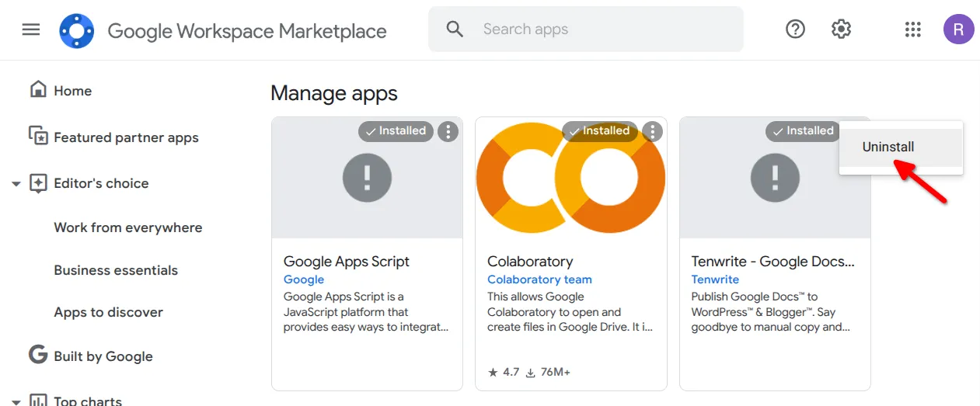Open the settings gear icon
This screenshot has width=980, height=406.
click(x=841, y=29)
